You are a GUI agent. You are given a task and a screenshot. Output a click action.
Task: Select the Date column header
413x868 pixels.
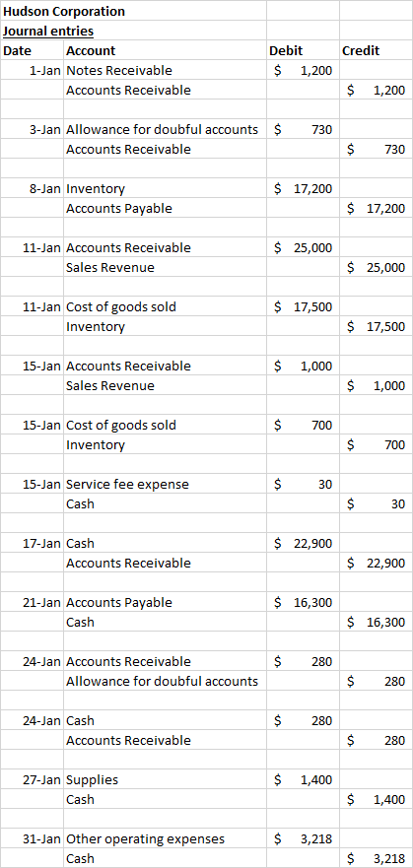[33, 51]
